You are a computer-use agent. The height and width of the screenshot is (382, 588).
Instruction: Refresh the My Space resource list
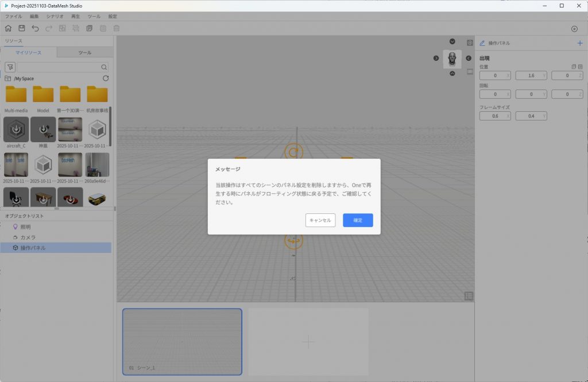click(x=106, y=78)
